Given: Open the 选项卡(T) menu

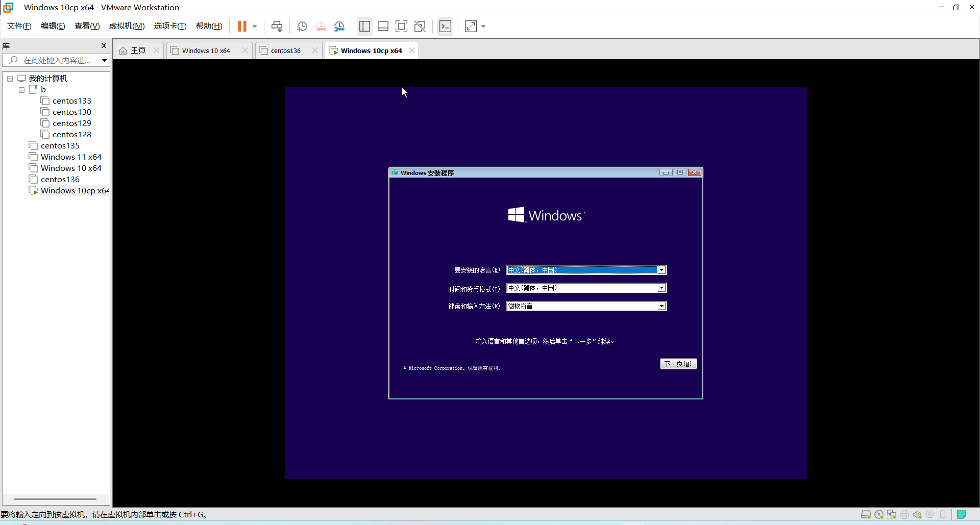Looking at the screenshot, I should coord(170,26).
